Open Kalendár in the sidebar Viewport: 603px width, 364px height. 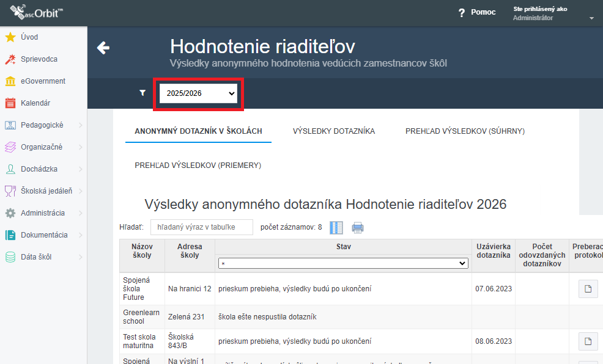(35, 103)
